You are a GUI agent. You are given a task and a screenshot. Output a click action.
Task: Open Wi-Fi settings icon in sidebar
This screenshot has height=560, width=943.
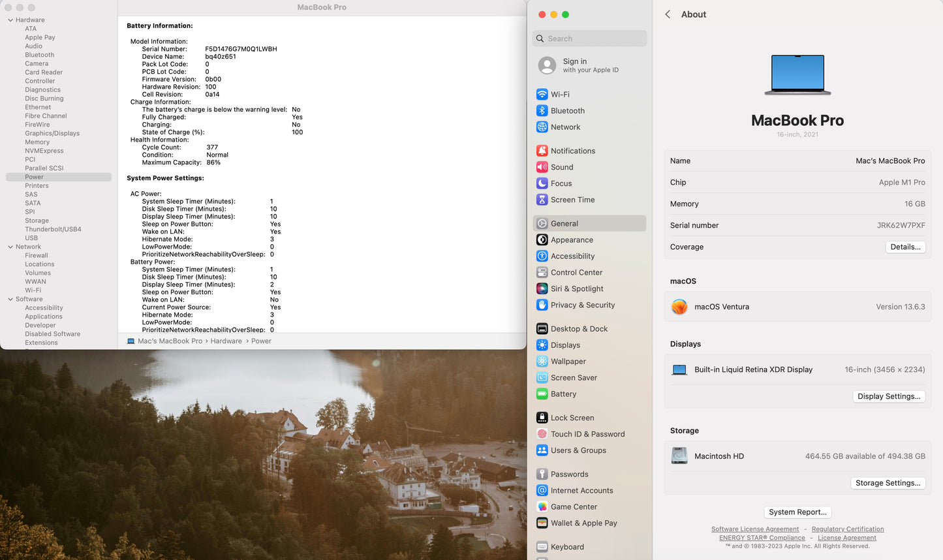(x=542, y=95)
